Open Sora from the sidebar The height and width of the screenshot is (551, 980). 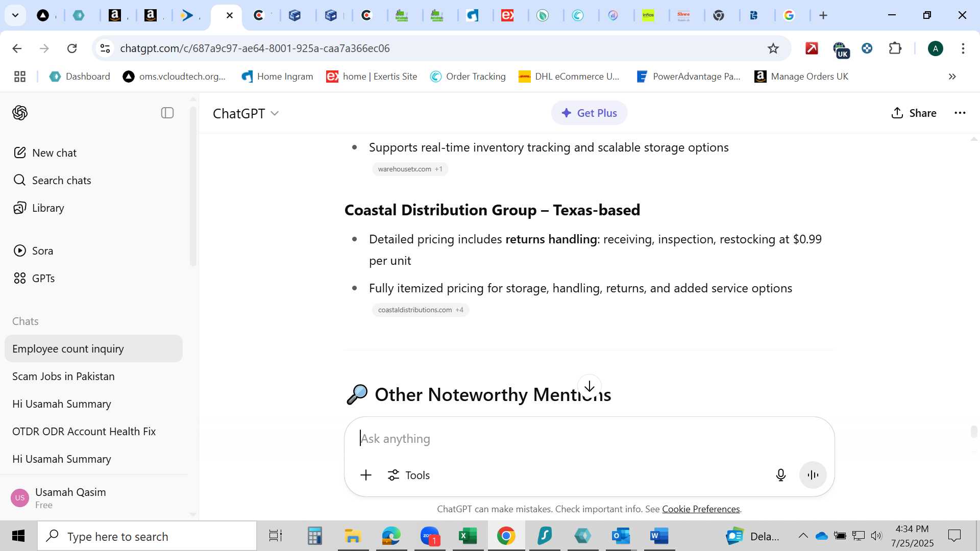pyautogui.click(x=33, y=251)
